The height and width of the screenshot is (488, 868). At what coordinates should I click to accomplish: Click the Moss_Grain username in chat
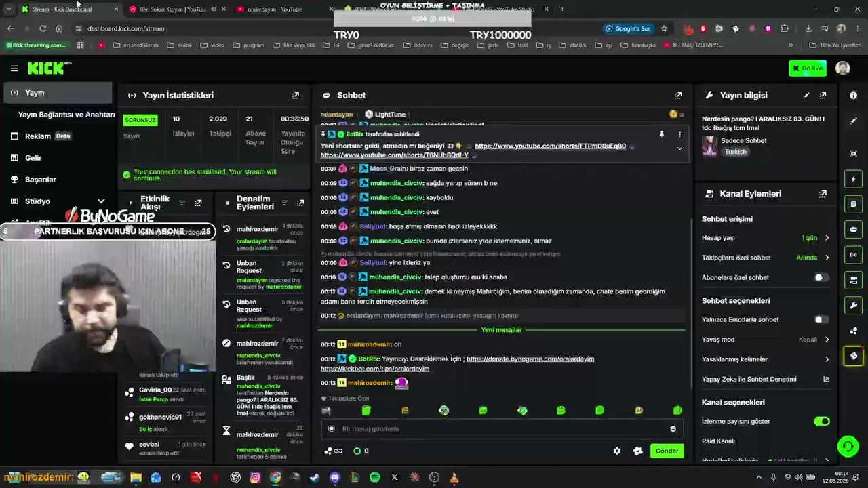389,169
